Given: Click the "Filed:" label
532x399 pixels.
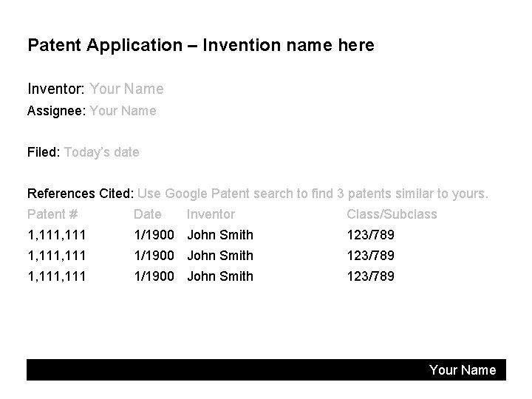Looking at the screenshot, I should [43, 153].
